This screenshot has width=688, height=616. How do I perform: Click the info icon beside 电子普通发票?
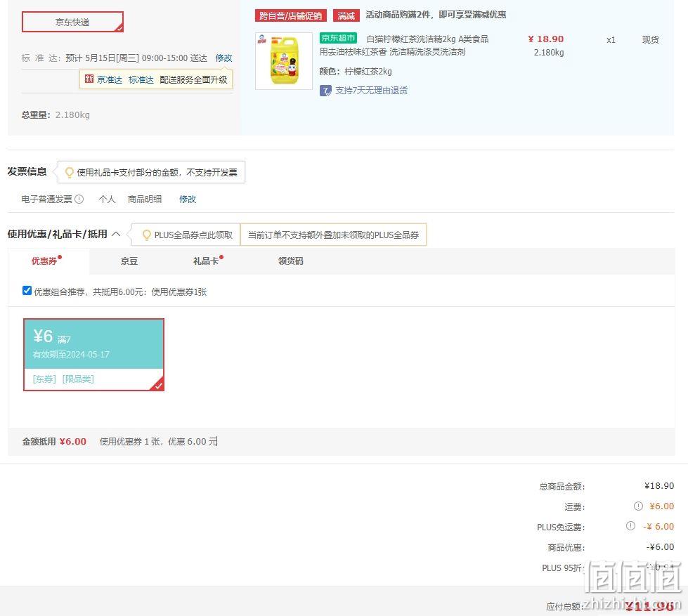tap(79, 199)
